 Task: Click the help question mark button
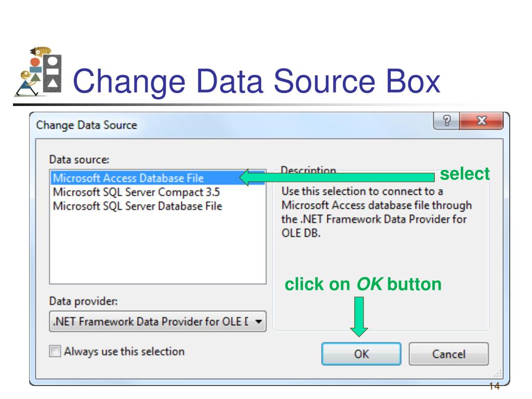click(x=446, y=121)
